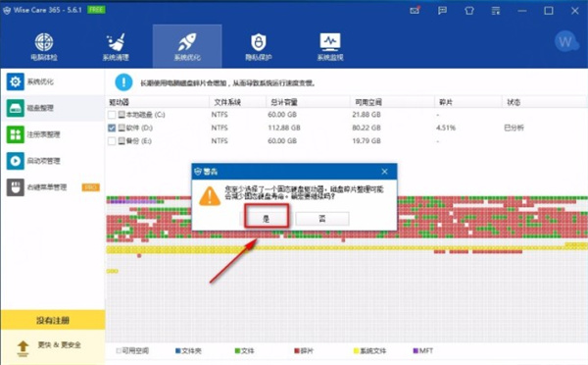
Task: Click 19.79 GB free space cell
Action: click(367, 141)
